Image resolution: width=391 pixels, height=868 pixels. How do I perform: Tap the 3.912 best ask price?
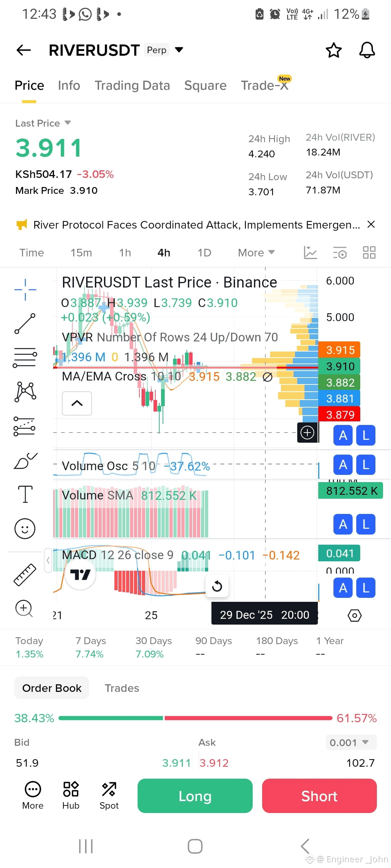pos(214,763)
